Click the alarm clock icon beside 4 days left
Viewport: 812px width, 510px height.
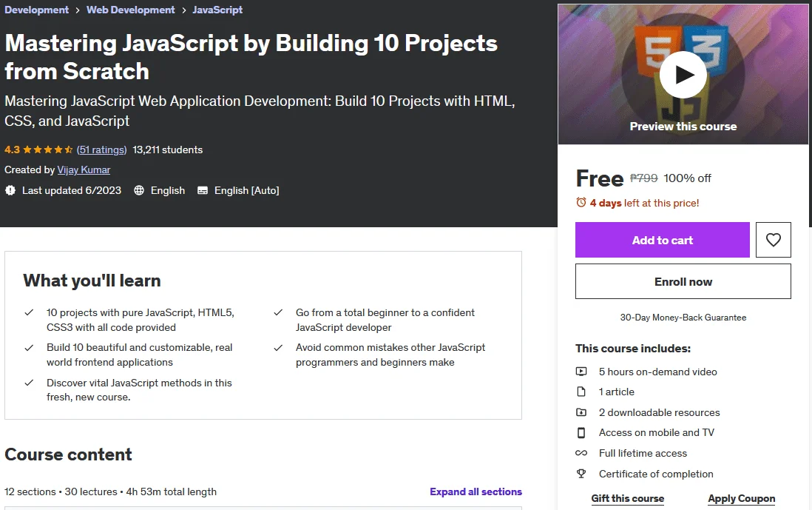(x=581, y=203)
